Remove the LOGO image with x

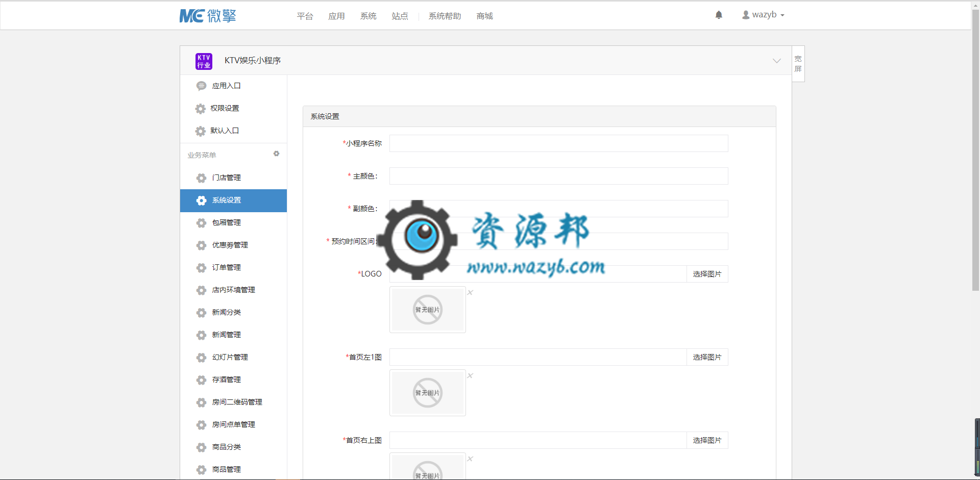pyautogui.click(x=470, y=292)
